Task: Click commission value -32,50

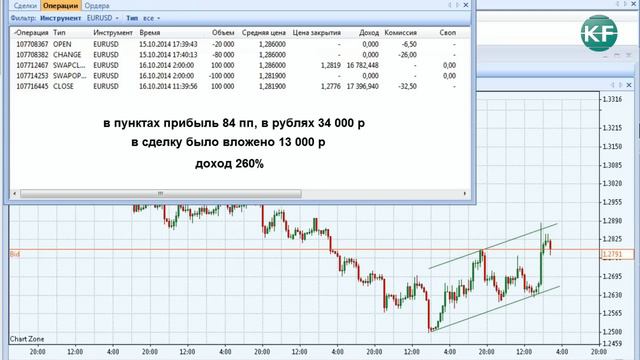Action: tap(407, 87)
